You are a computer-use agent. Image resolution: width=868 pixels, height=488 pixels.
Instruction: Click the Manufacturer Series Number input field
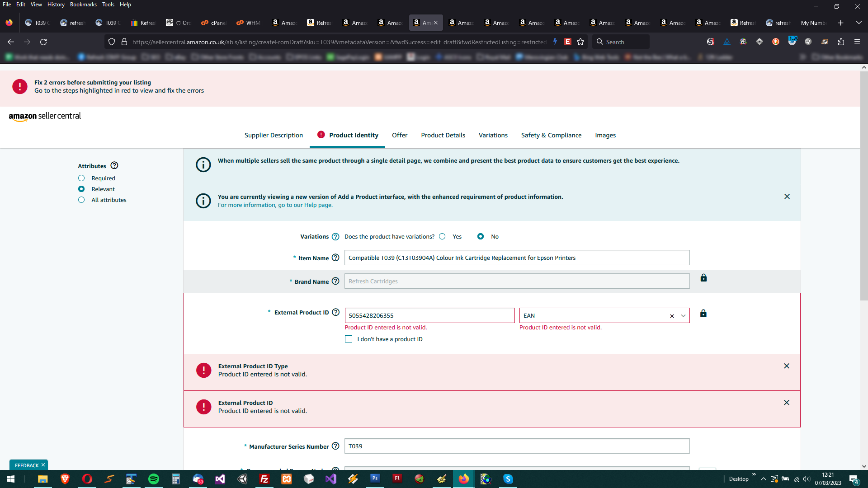coord(517,446)
